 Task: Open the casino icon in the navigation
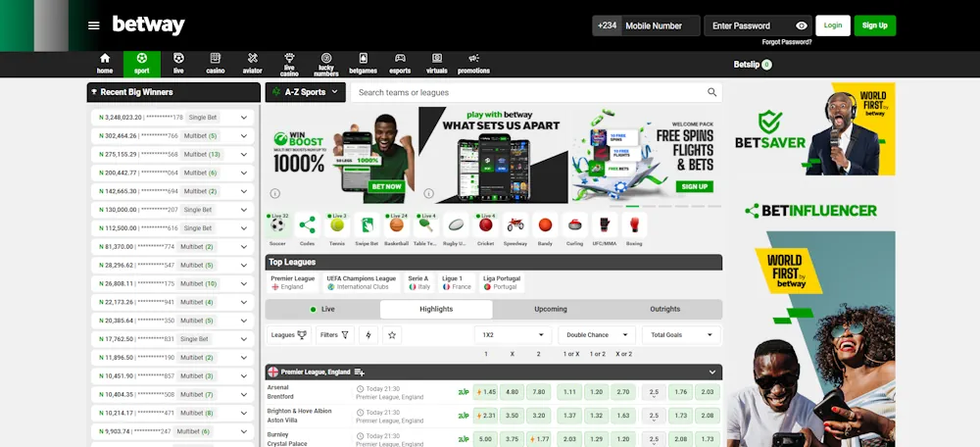[x=216, y=58]
